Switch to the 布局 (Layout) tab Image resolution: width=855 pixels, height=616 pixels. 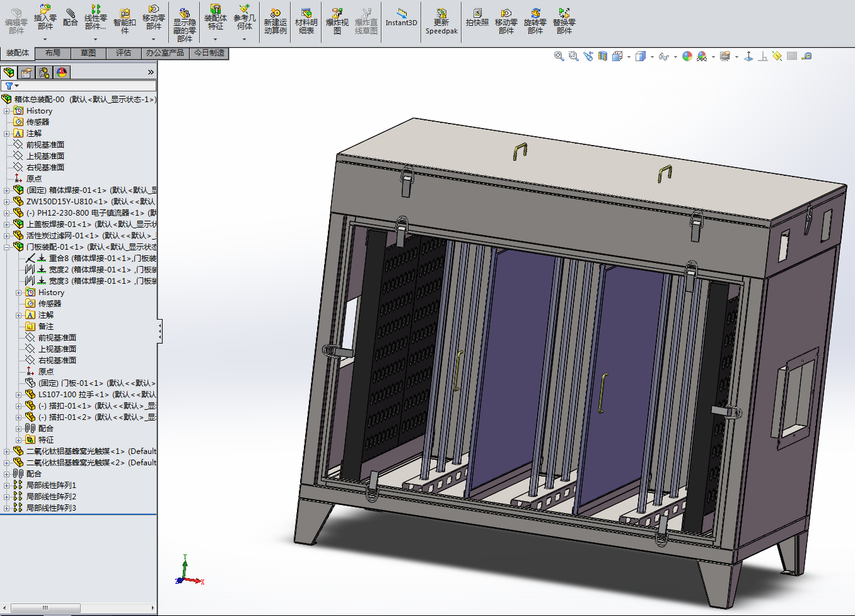[53, 53]
